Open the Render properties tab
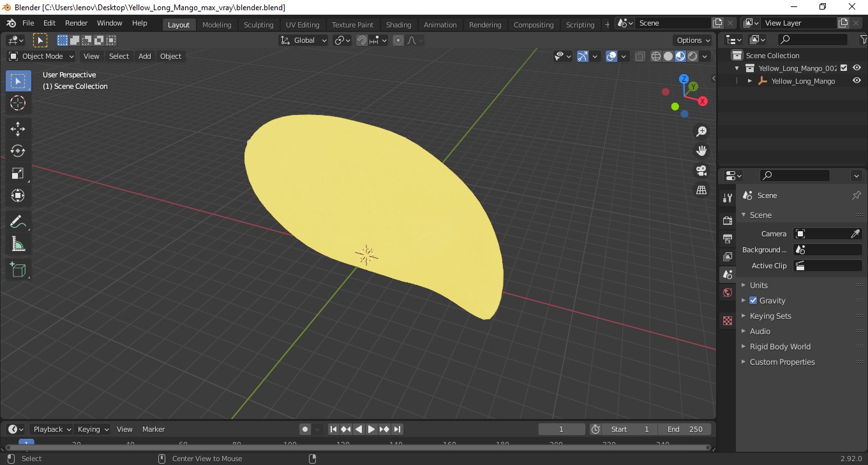Screen dimensions: 868x465 coord(728,220)
